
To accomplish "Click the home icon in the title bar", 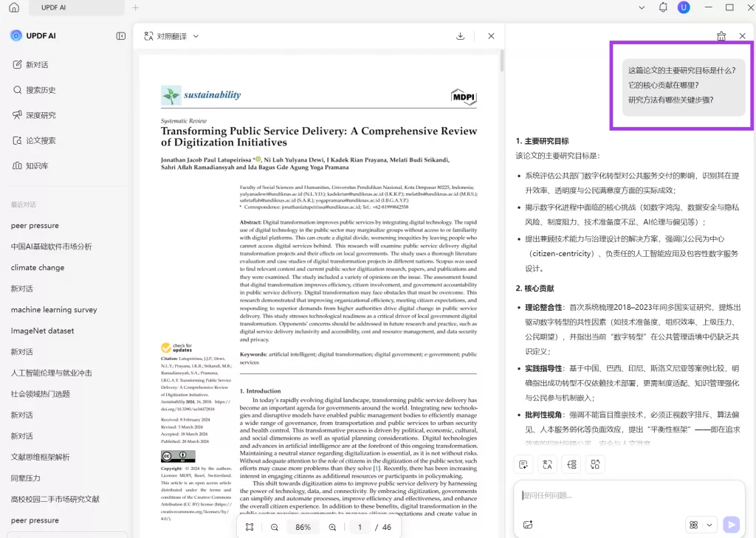I will click(x=14, y=8).
